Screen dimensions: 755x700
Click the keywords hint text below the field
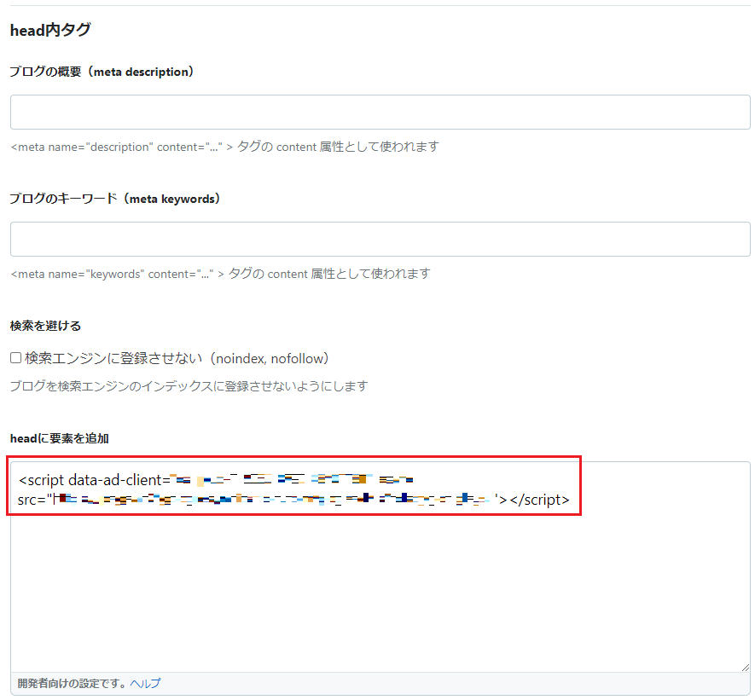218,274
